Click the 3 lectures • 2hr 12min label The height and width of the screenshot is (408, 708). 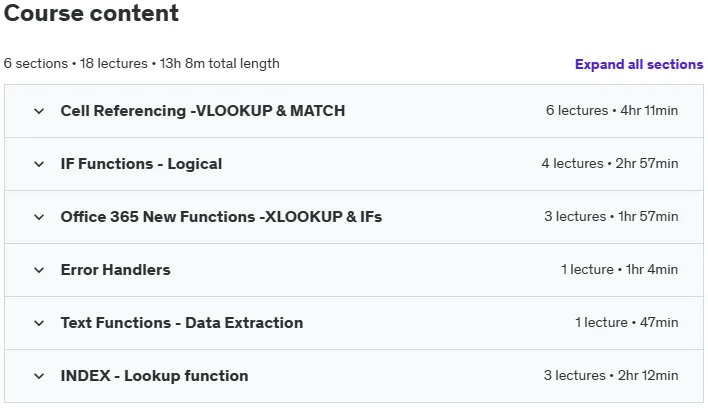(611, 376)
